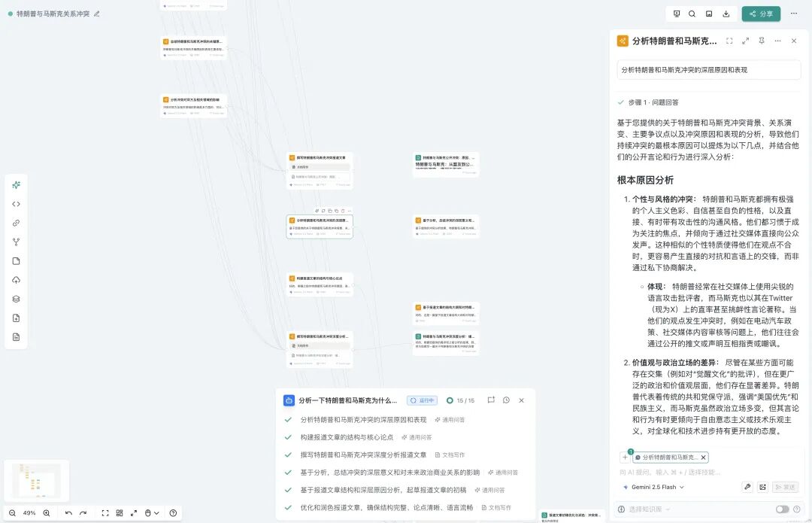
Task: Click step 构建报道文章的结构与核心论点
Action: (347, 437)
